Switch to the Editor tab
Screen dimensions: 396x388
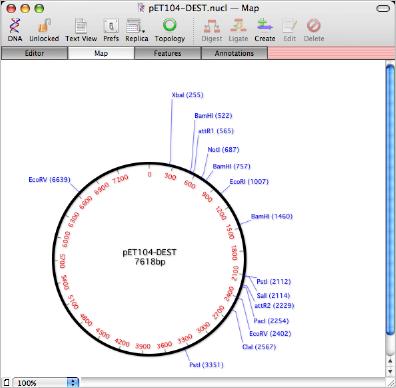pos(34,53)
